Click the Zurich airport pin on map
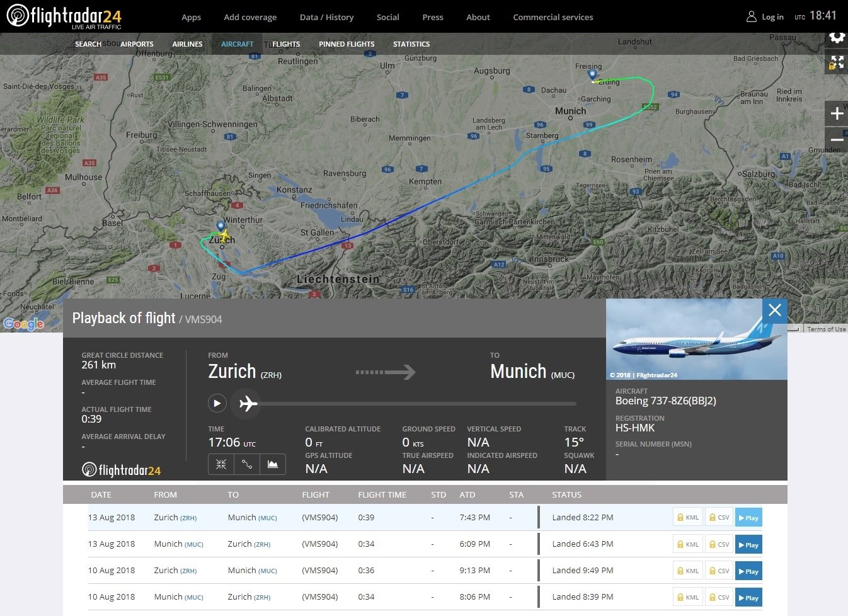This screenshot has height=616, width=848. tap(221, 226)
